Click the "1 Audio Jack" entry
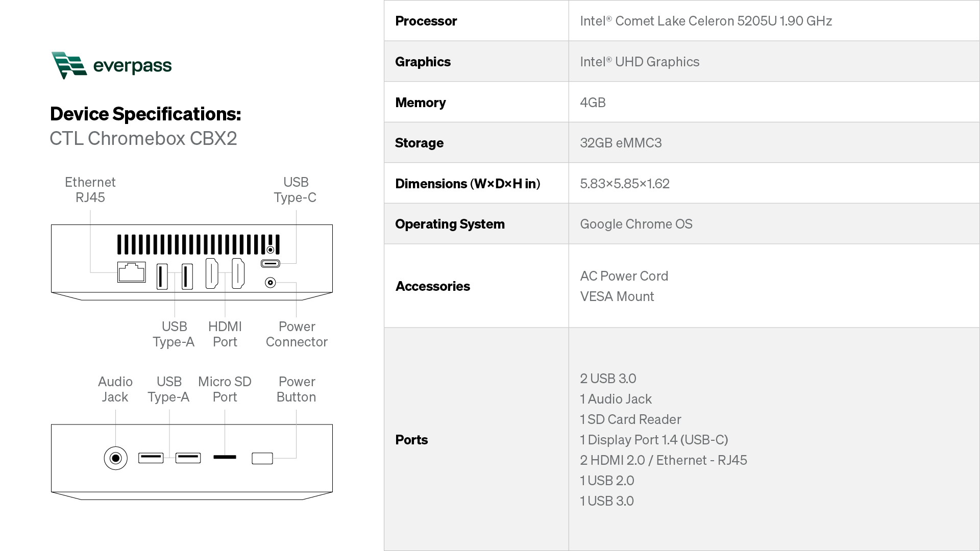The height and width of the screenshot is (551, 980). (616, 399)
